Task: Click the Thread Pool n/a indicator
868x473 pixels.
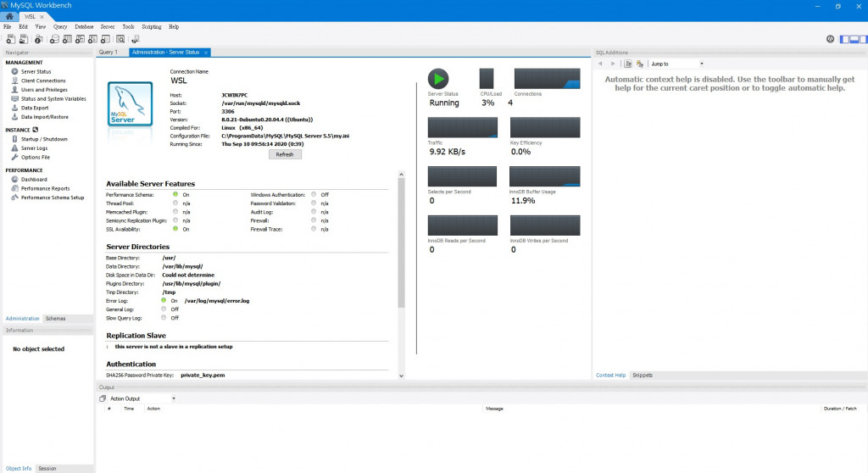Action: pos(175,203)
